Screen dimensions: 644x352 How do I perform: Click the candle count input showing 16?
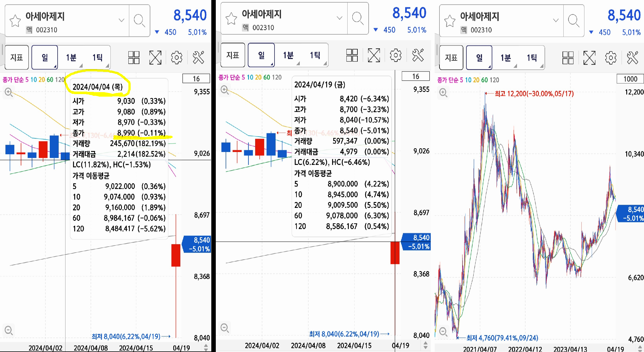pos(196,79)
